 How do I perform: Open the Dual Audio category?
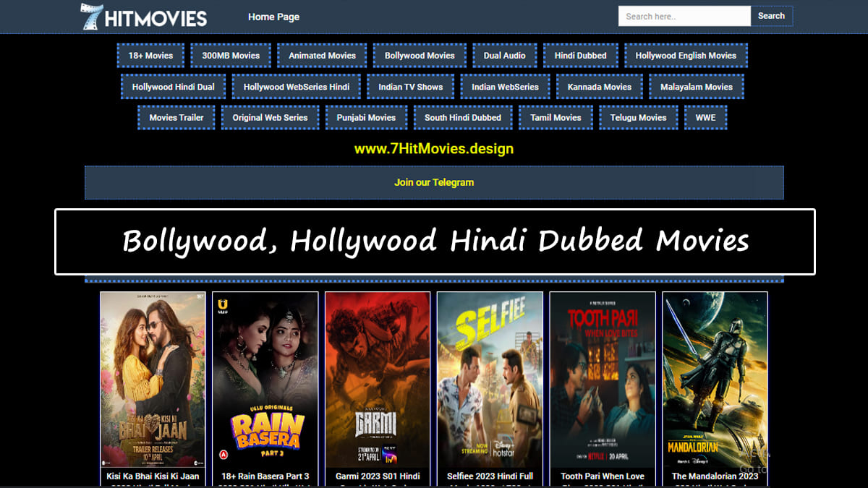tap(505, 56)
